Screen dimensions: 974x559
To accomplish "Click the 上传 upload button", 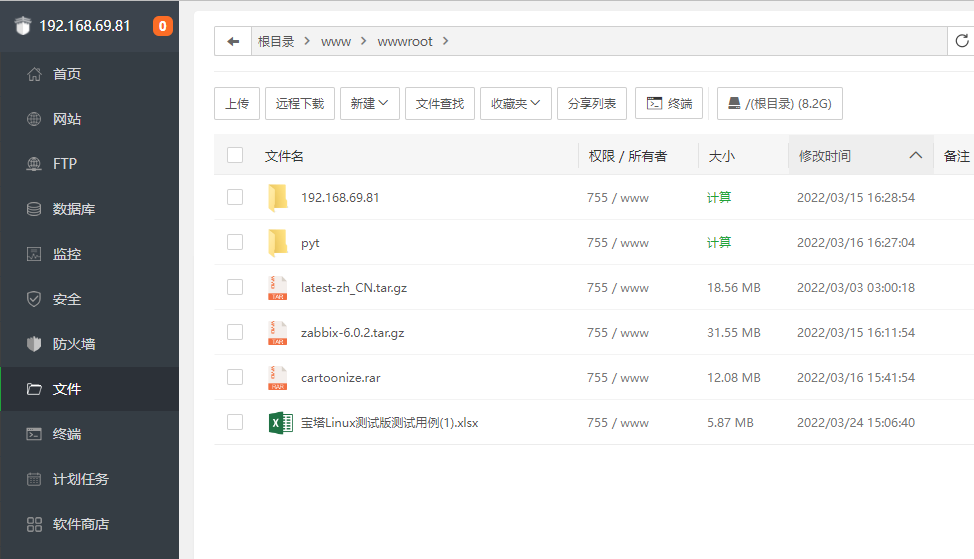I will [237, 103].
